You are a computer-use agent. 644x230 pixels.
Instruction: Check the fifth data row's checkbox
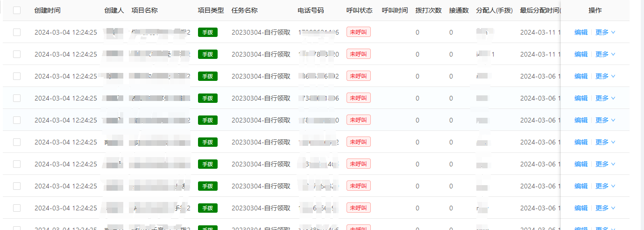[17, 120]
